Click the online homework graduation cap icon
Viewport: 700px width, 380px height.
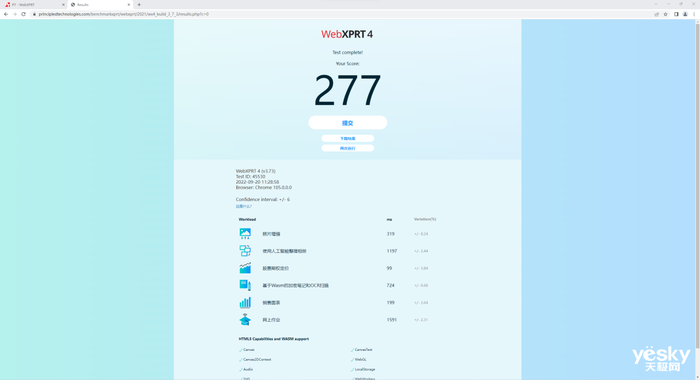pyautogui.click(x=245, y=320)
